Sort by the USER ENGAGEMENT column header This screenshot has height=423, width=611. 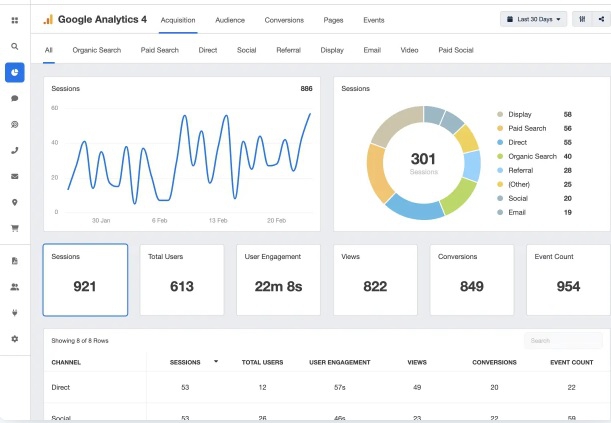[340, 362]
